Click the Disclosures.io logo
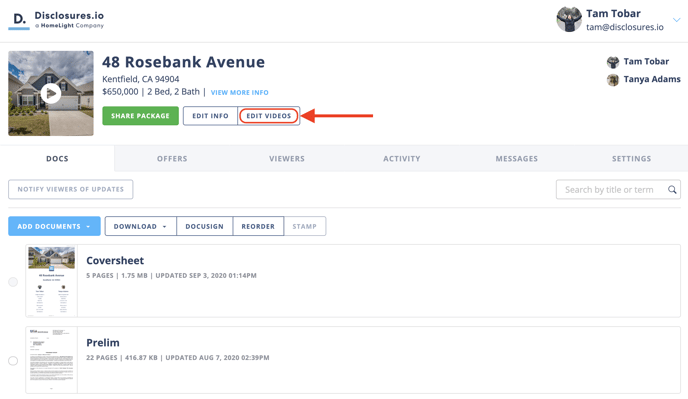This screenshot has height=399, width=688. click(56, 20)
